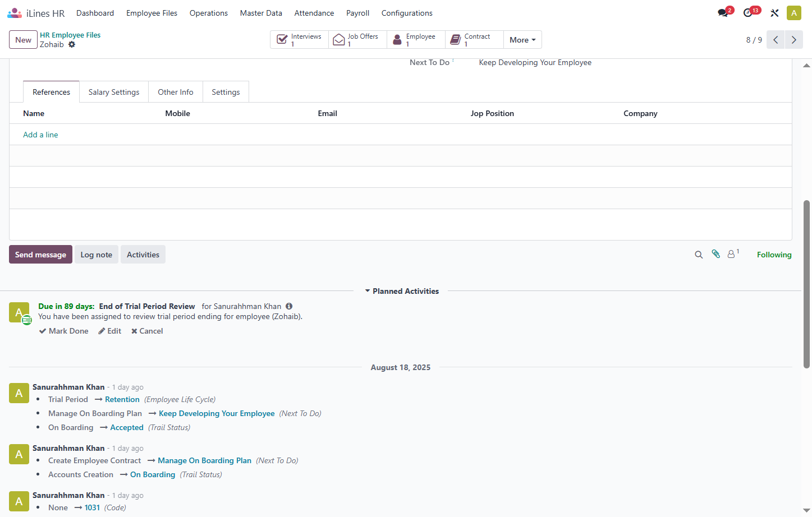This screenshot has height=517, width=812.
Task: Open the Operations menu
Action: pos(209,13)
